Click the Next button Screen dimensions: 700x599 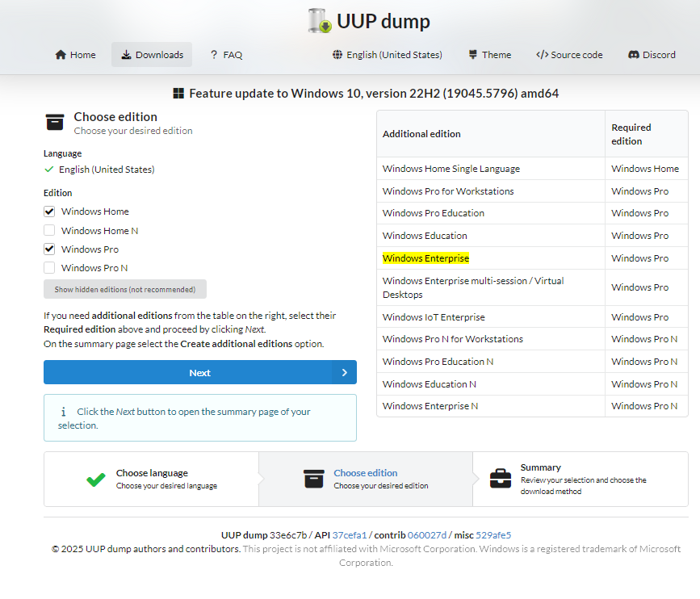click(x=200, y=372)
